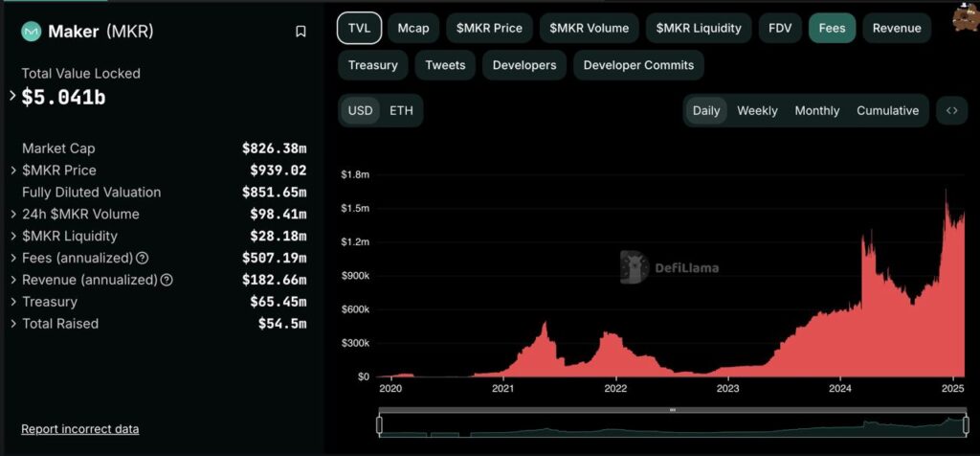This screenshot has height=456, width=980.
Task: Click the Maker logo icon
Action: pos(32,31)
